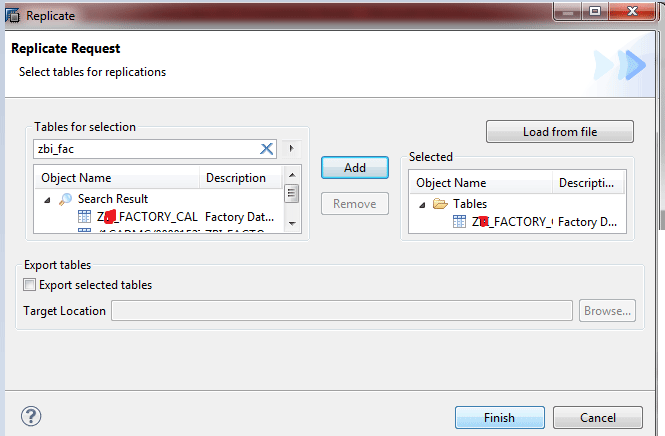Viewport: 665px width, 436px height.
Task: Collapse the Tables node in Selected
Action: [422, 205]
